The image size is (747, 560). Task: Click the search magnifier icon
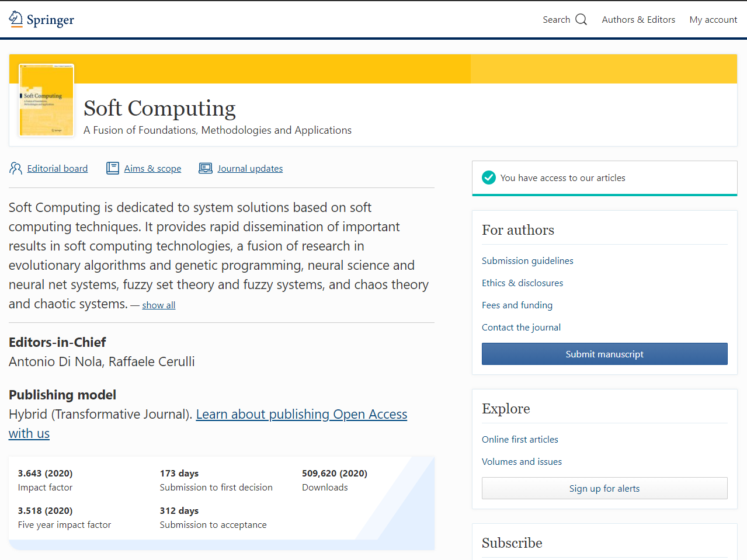pos(581,20)
